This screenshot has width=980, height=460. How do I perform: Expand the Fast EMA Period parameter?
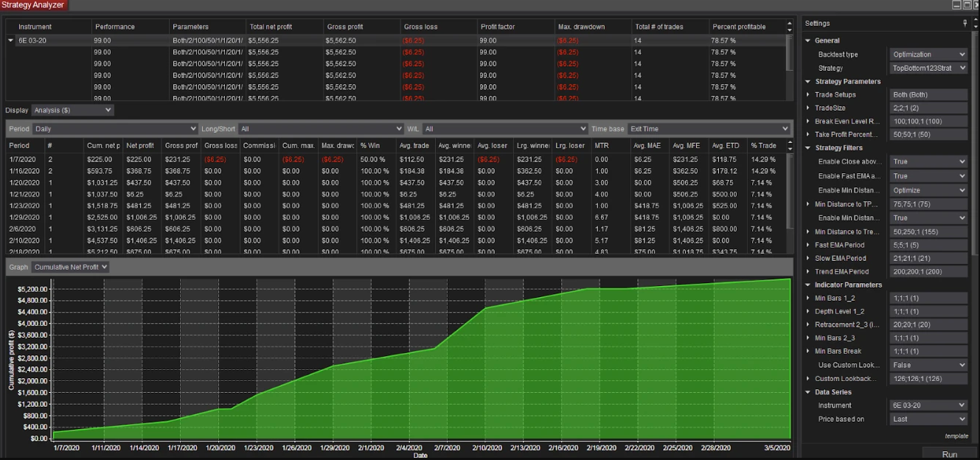[x=809, y=245]
